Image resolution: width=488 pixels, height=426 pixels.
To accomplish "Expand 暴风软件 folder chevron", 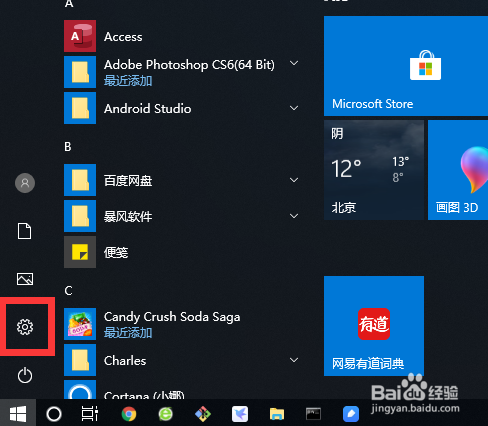I will point(294,216).
